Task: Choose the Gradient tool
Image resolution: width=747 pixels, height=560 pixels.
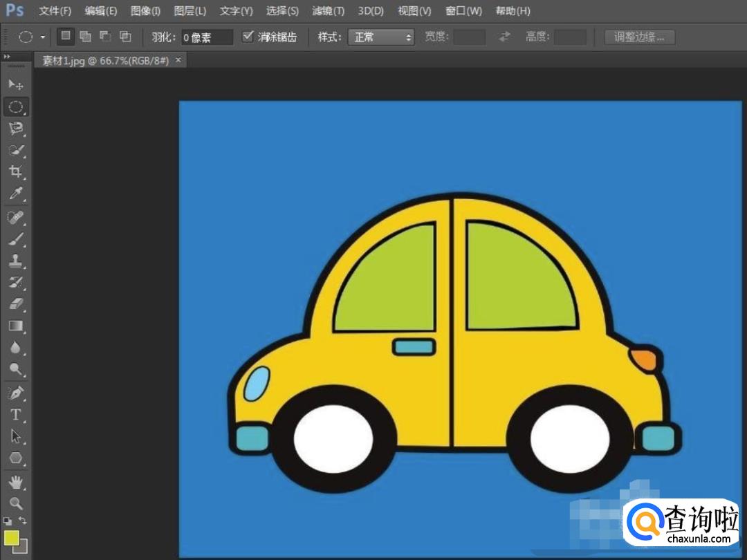Action: coord(16,326)
